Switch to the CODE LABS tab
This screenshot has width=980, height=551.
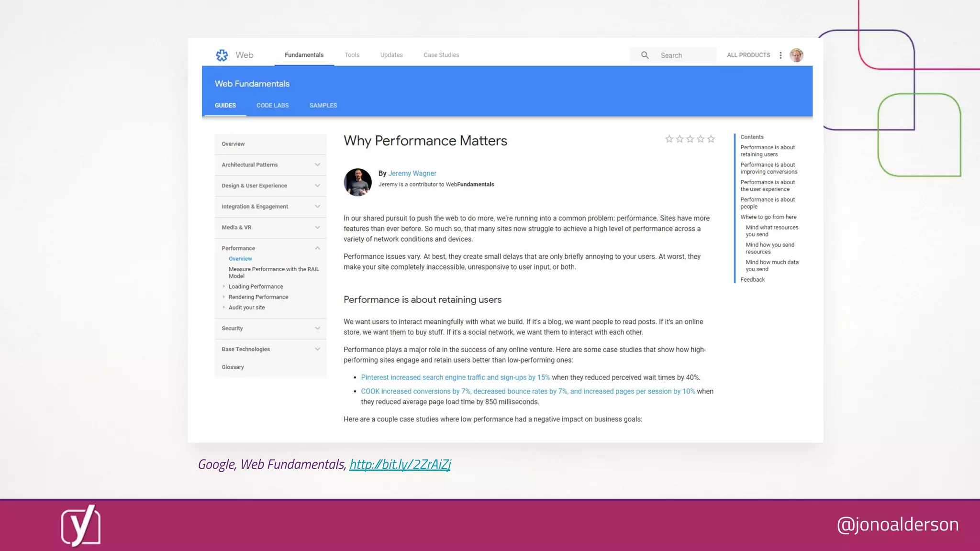[x=272, y=106]
